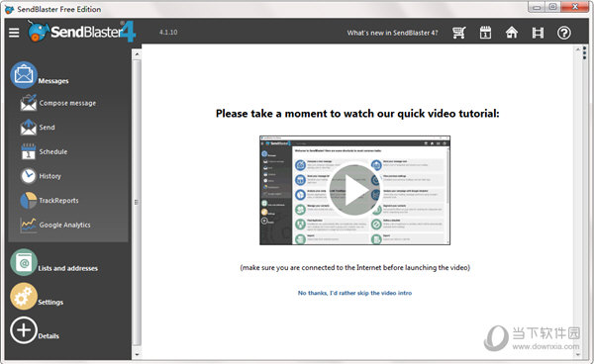Click the Schedule calendar icon

coord(29,151)
